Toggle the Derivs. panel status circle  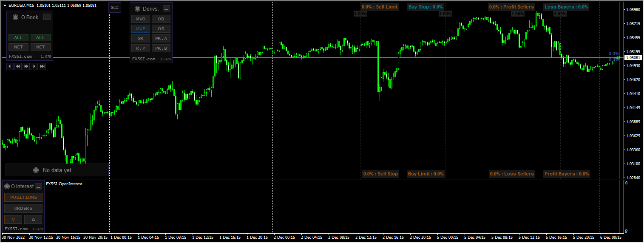point(137,8)
